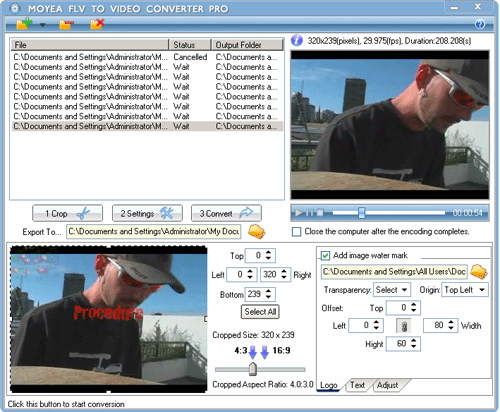Increase the crop Bottom value
The height and width of the screenshot is (412, 500).
[x=268, y=291]
